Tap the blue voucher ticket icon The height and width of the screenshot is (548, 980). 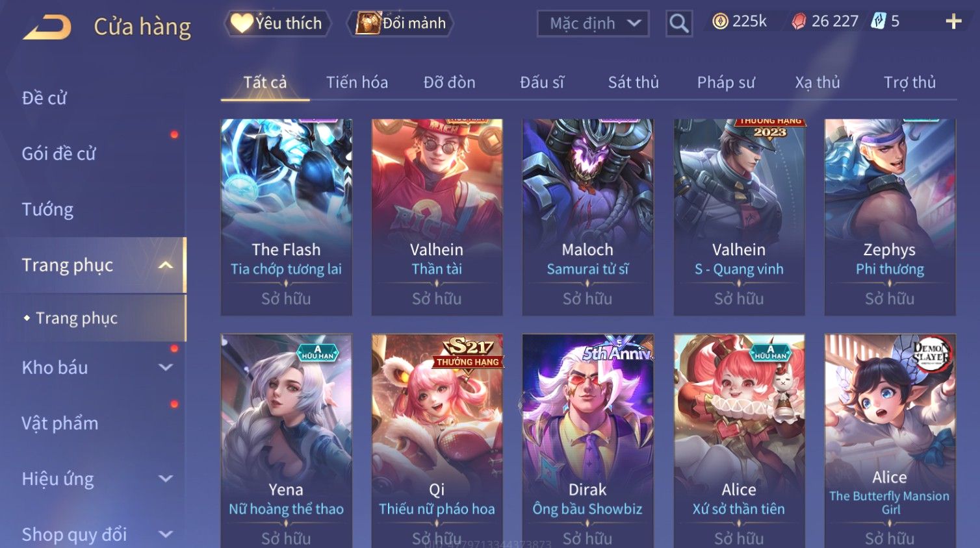tap(878, 21)
